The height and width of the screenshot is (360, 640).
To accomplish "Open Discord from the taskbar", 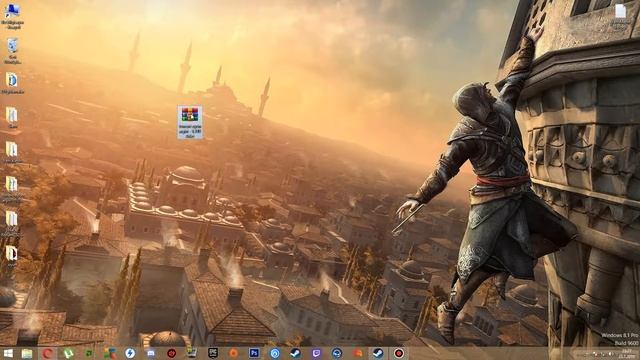I will tap(151, 353).
